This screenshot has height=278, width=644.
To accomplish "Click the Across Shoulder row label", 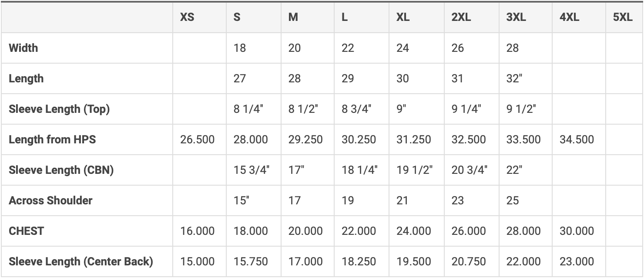I will 50,200.
